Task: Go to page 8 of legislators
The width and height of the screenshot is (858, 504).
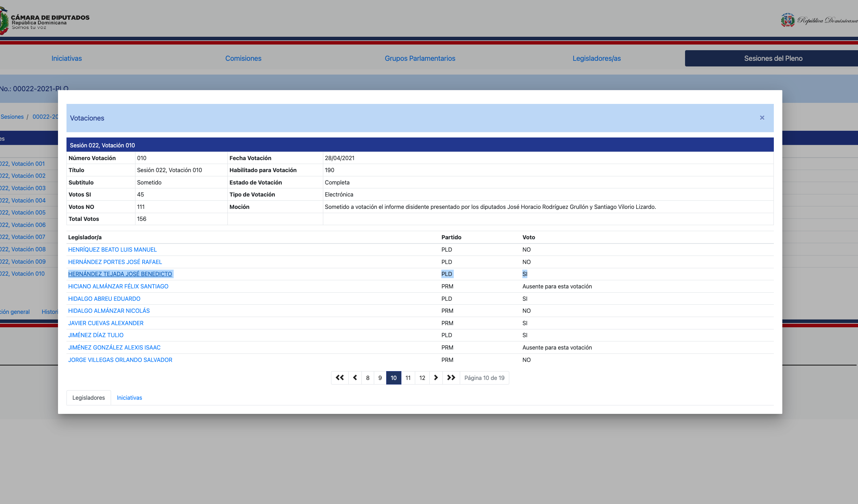Action: point(368,378)
